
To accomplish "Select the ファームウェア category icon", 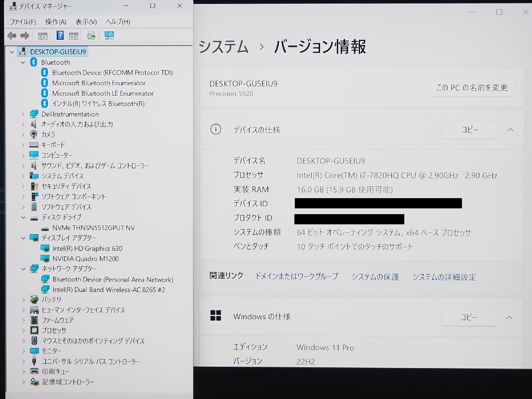I will point(34,320).
